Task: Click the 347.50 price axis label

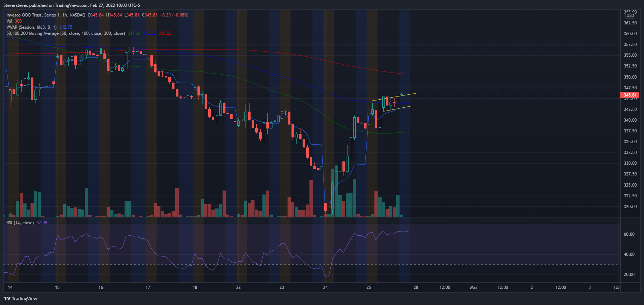Action: coord(630,88)
